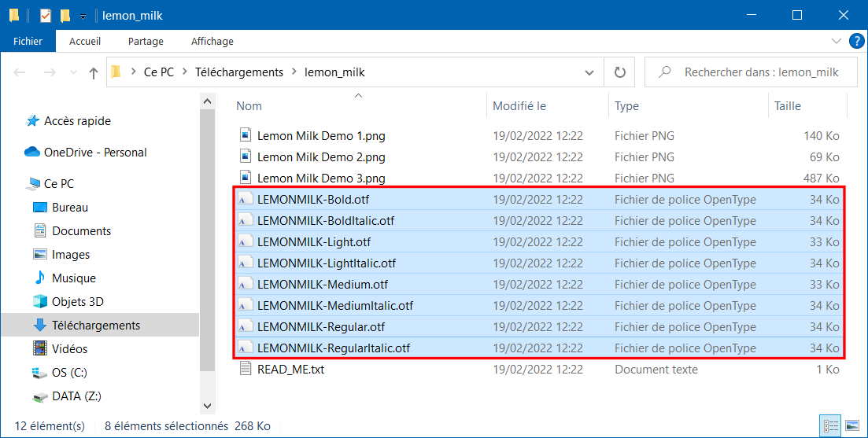Viewport: 868px width, 438px height.
Task: Click the back navigation arrow
Action: point(20,72)
